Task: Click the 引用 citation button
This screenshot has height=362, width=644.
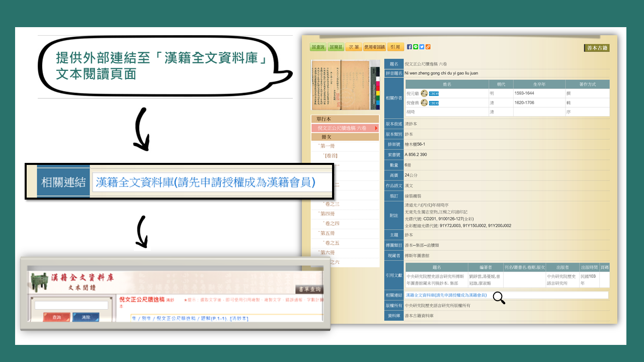Action: coord(395,47)
